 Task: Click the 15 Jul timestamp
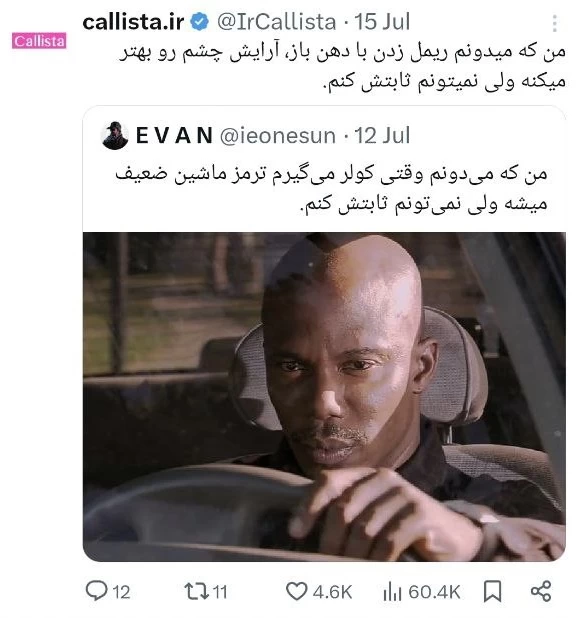point(382,22)
